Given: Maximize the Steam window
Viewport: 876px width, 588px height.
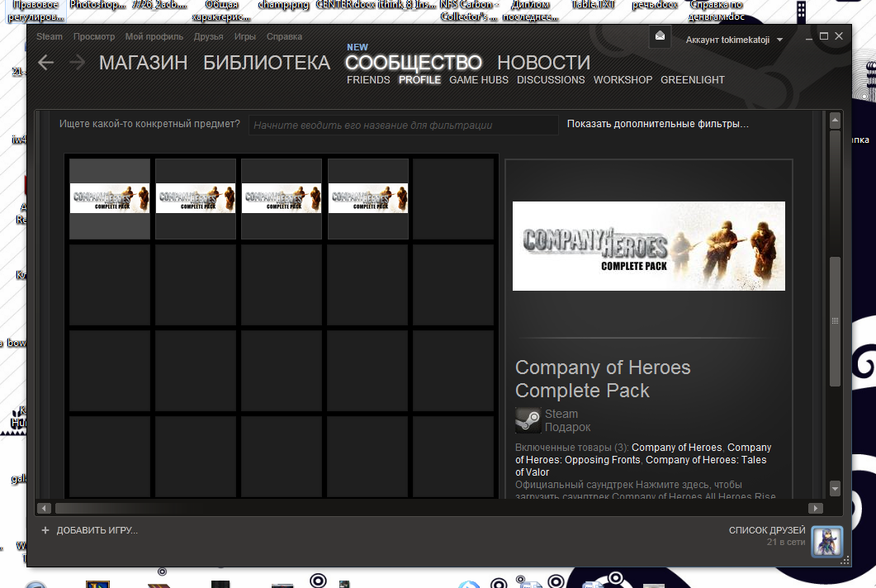Looking at the screenshot, I should tap(823, 36).
